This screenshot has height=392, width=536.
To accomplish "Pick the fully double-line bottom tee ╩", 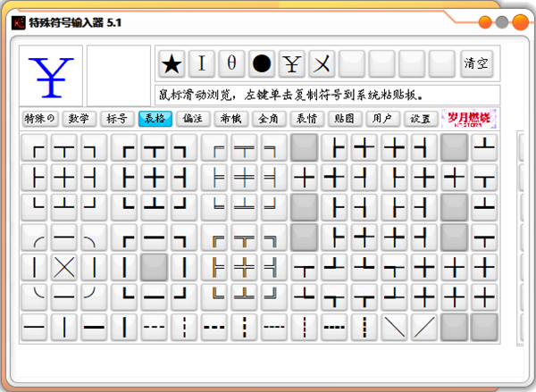I will [x=244, y=297].
